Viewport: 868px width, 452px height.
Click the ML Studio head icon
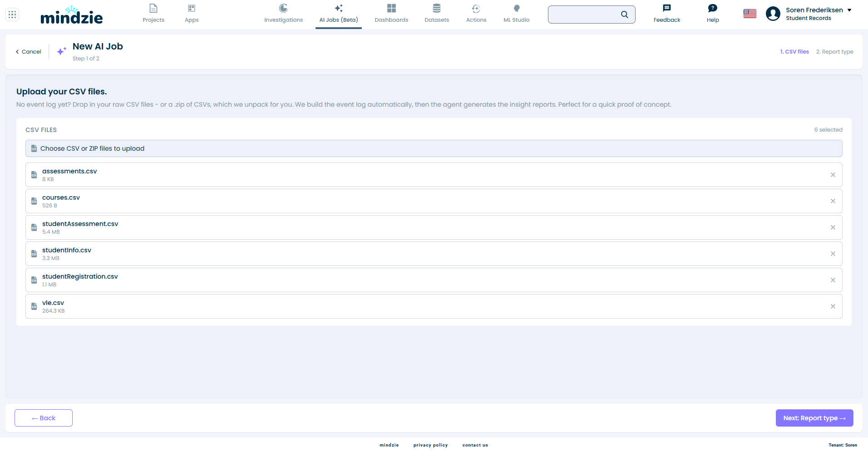pyautogui.click(x=517, y=8)
